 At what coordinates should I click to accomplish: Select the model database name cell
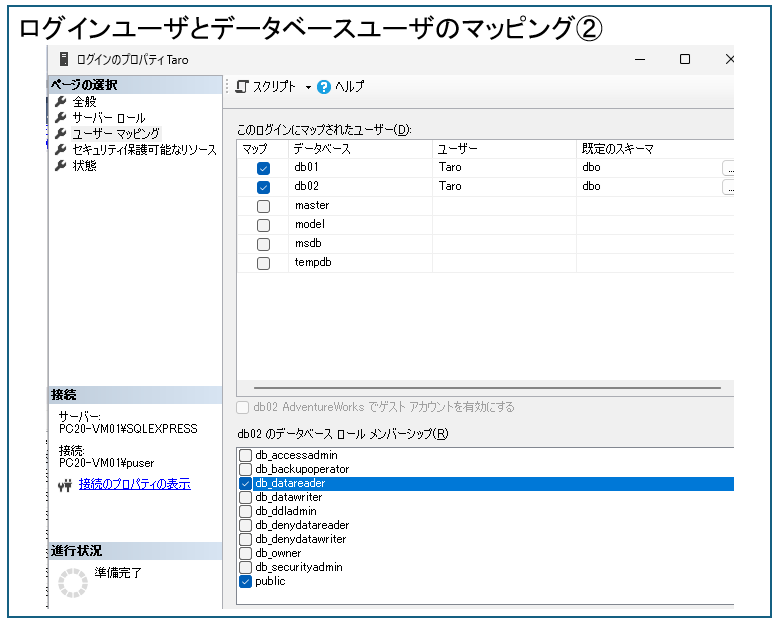coord(360,225)
